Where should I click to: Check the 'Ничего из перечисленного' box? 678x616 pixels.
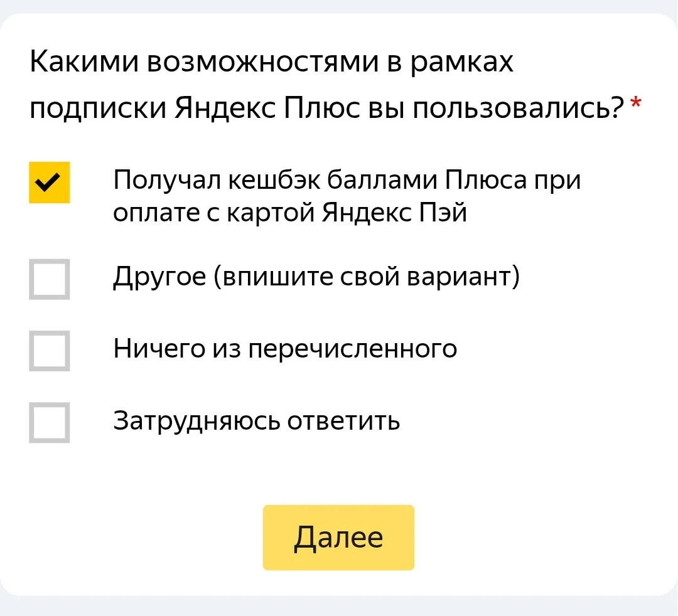[x=50, y=351]
